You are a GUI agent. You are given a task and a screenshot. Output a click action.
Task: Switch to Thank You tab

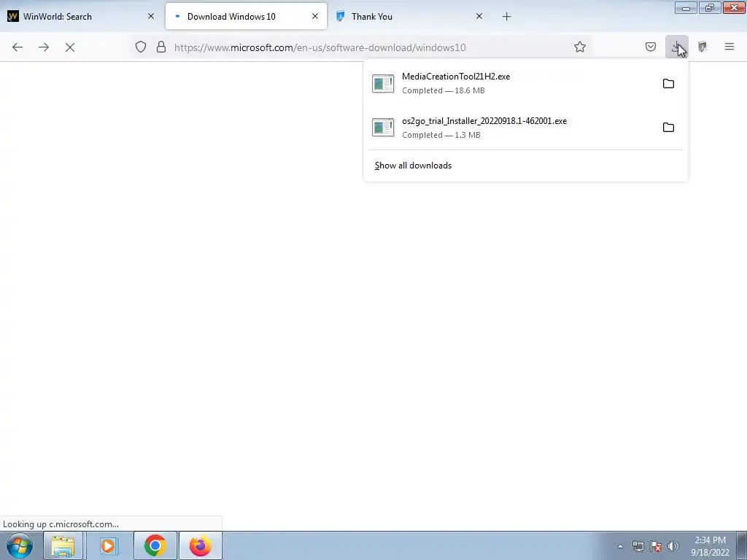point(410,17)
